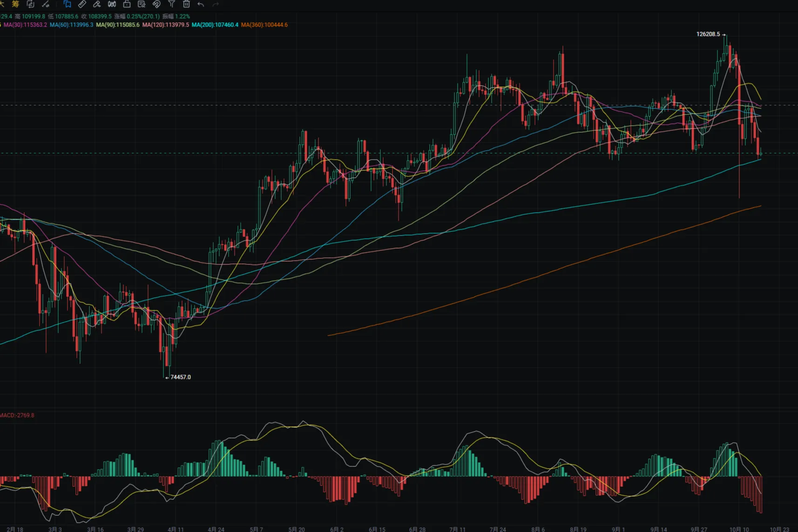Viewport: 798px width, 532px height.
Task: Click the MA(200) indicator label
Action: (215, 25)
